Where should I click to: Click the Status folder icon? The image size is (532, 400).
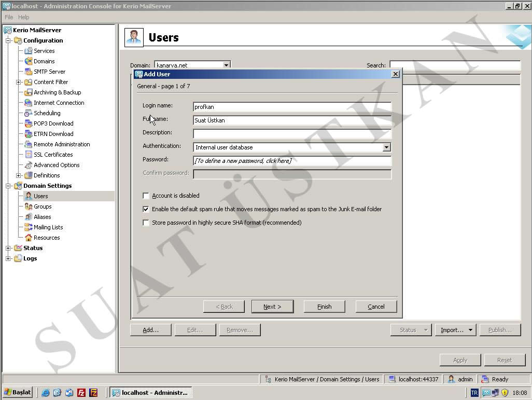(18, 248)
